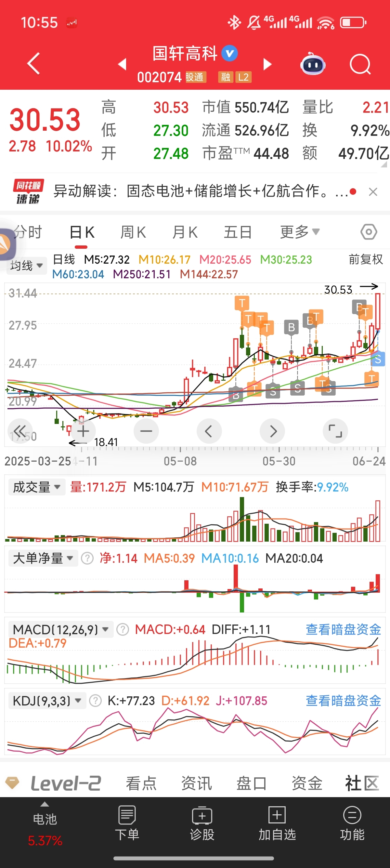Zoom out the K-line chart with minus
This screenshot has width=390, height=868.
[146, 431]
